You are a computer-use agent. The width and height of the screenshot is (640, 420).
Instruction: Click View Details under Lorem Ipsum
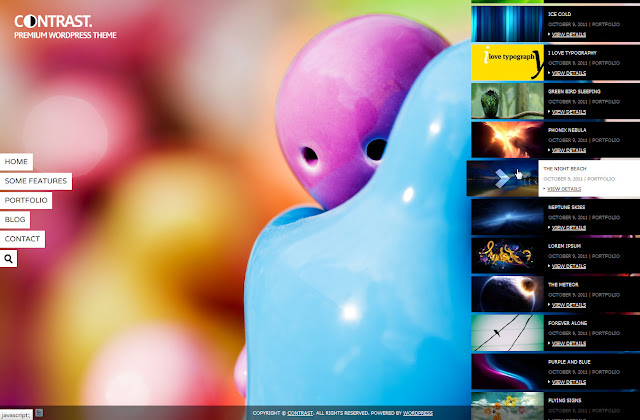(x=569, y=266)
